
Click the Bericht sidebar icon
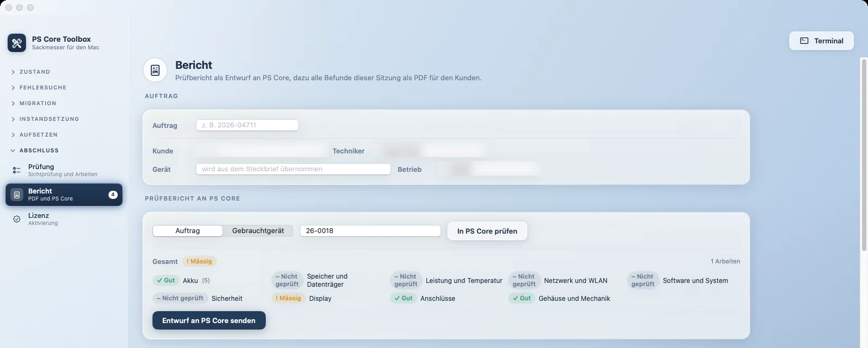pyautogui.click(x=17, y=195)
